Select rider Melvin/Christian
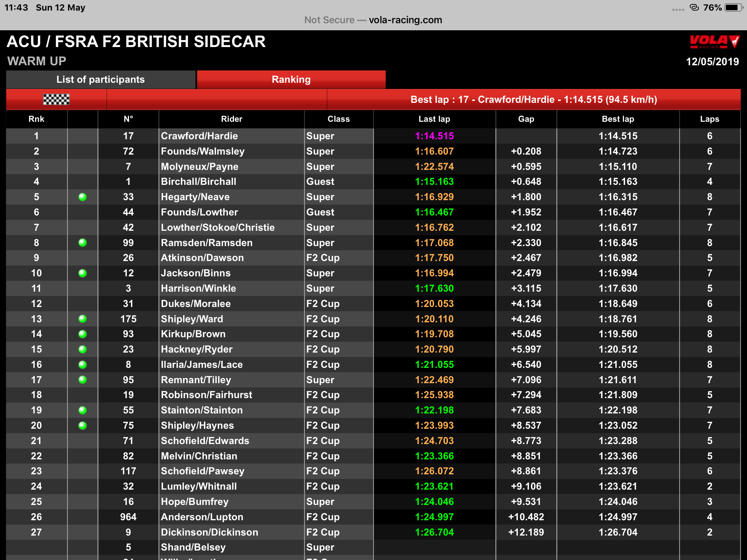This screenshot has height=560, width=747. [199, 456]
